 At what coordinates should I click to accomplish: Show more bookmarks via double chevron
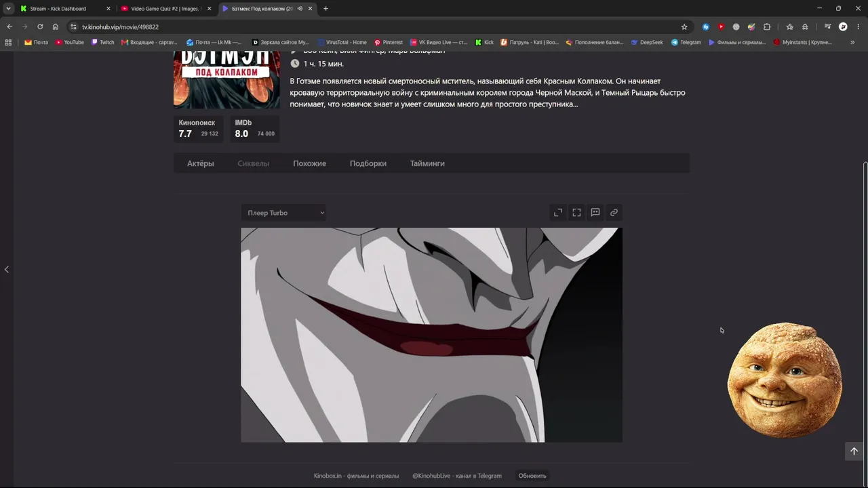click(852, 42)
